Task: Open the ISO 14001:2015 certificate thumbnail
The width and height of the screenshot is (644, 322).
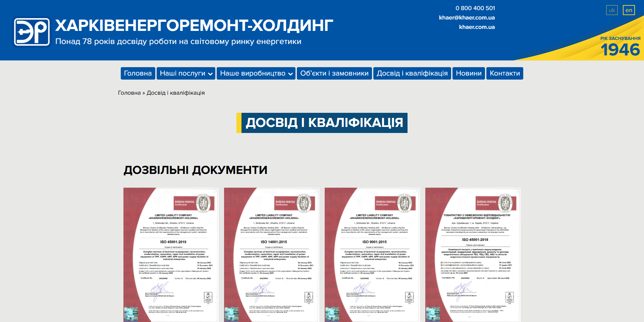Action: pyautogui.click(x=272, y=255)
